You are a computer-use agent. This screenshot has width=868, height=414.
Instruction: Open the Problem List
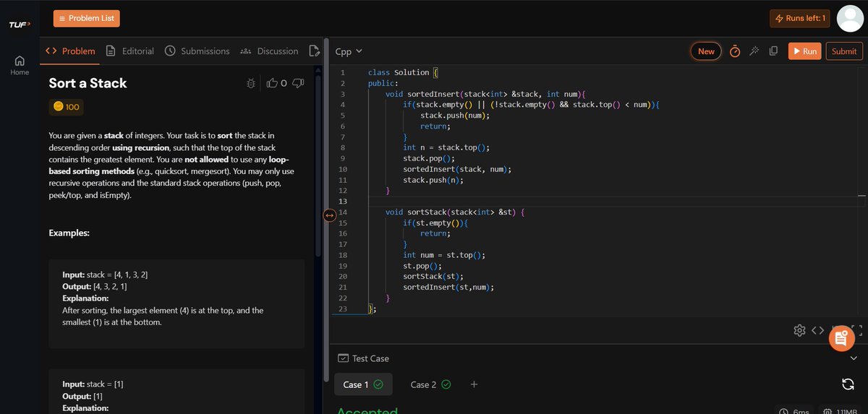(x=87, y=18)
